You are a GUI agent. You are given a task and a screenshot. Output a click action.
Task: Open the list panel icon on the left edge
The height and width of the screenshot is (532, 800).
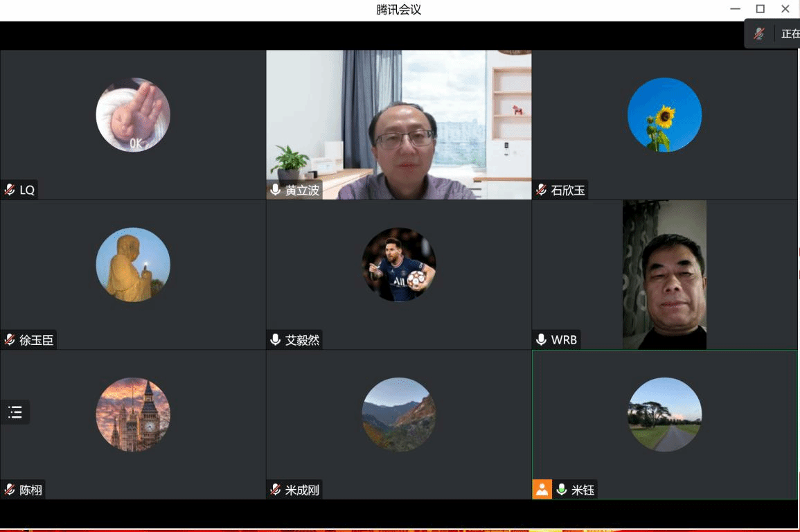[15, 413]
